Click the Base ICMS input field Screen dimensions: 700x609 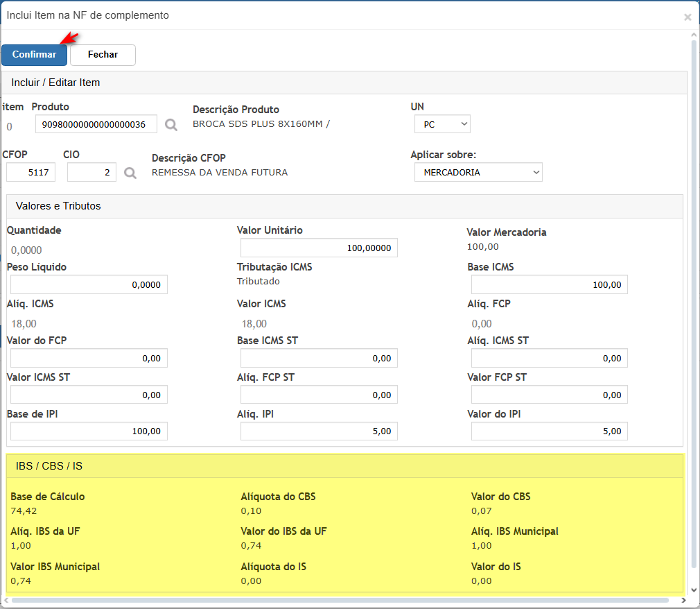coord(549,284)
